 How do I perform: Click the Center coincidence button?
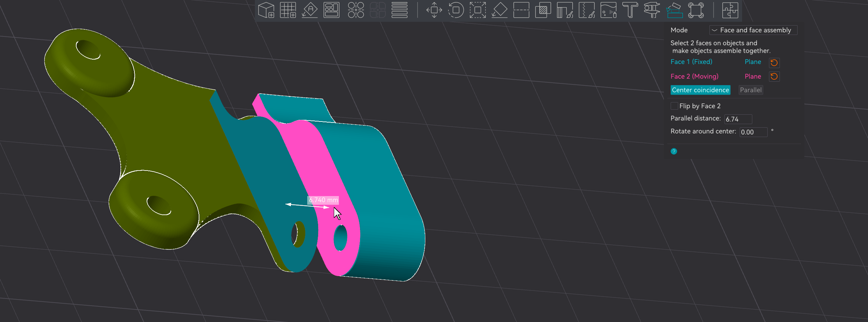700,90
